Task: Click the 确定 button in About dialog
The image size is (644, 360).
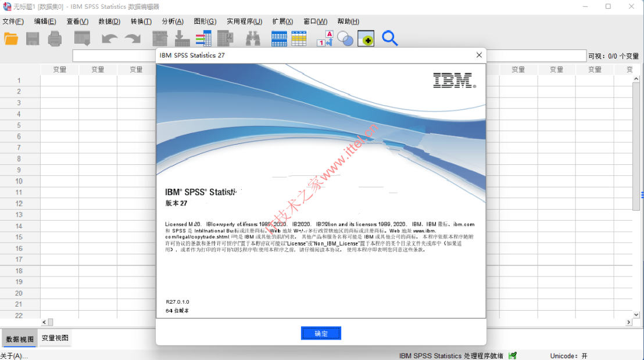Action: click(321, 333)
